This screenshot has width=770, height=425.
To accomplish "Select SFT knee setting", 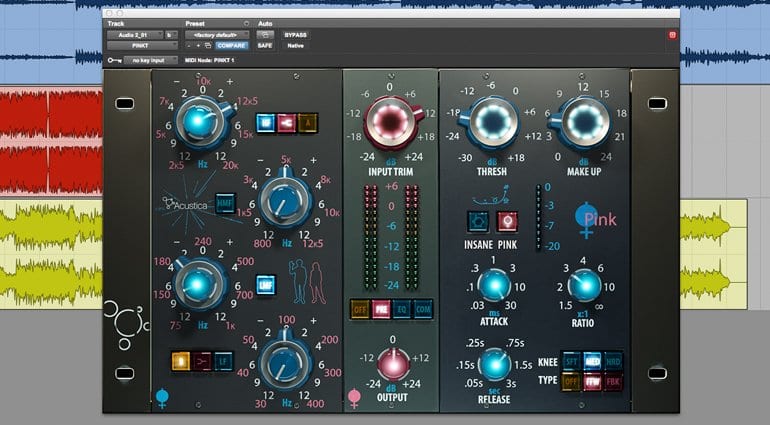I will pos(572,362).
